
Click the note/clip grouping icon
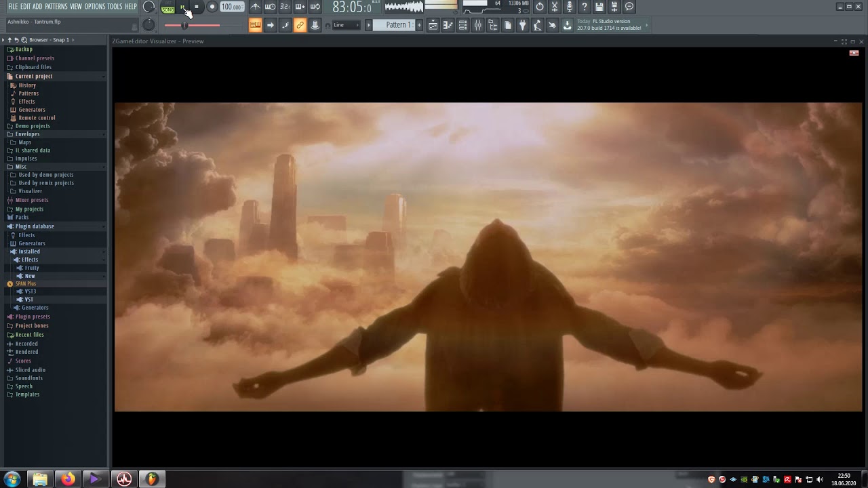click(285, 25)
